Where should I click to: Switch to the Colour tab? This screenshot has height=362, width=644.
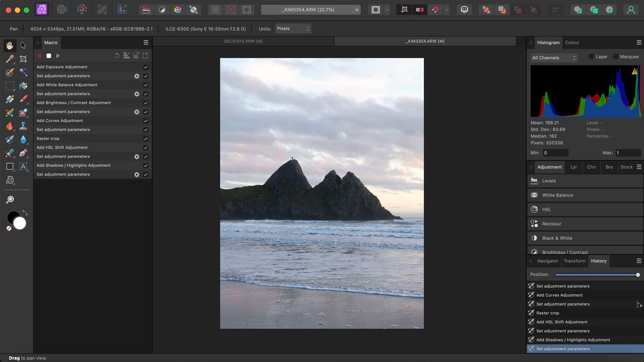click(x=573, y=42)
